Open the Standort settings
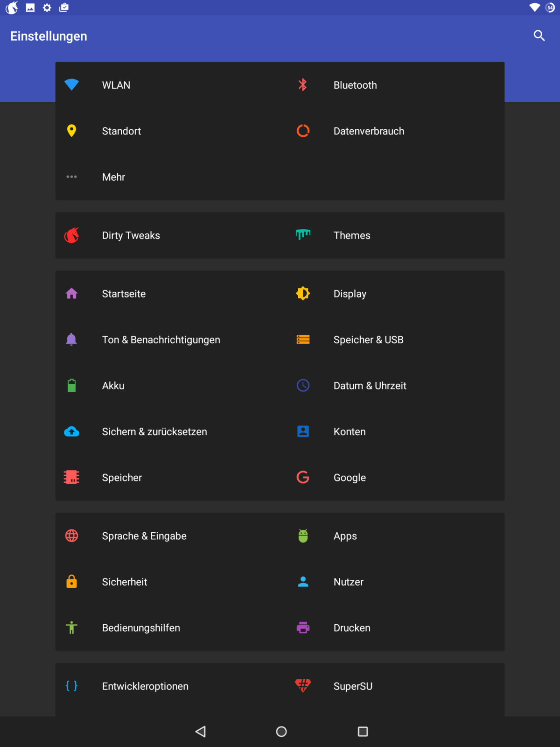Screen dimensions: 560x747 pos(121,131)
